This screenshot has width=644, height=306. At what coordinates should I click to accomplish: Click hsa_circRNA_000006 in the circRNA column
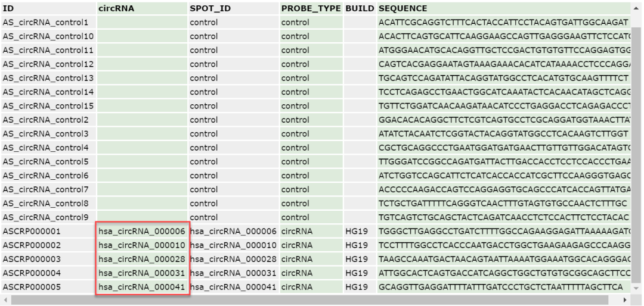142,232
